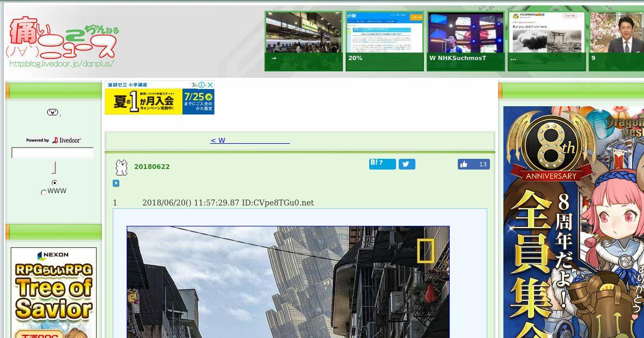Click the 痛いニュース blog logo

click(63, 42)
